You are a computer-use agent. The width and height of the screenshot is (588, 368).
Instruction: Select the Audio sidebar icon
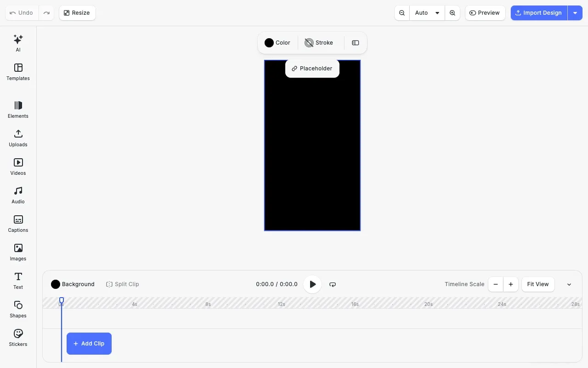click(18, 195)
